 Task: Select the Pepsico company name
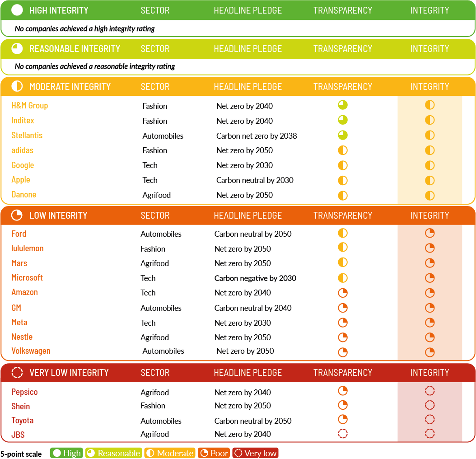[x=24, y=392]
